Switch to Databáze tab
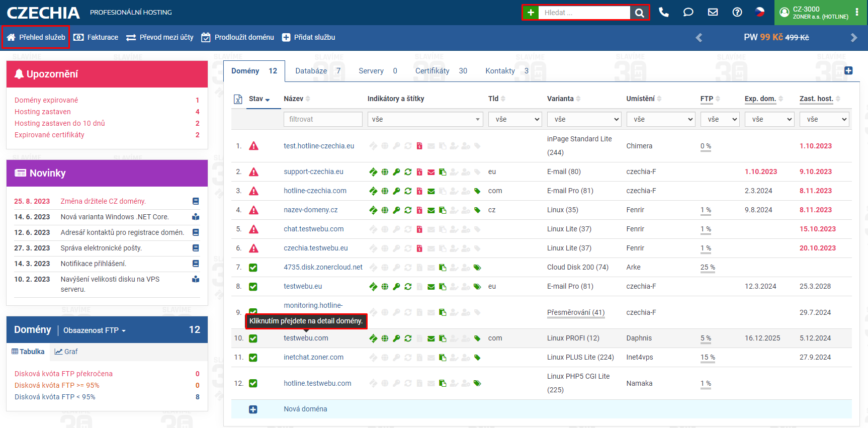This screenshot has height=428, width=868. (x=318, y=71)
